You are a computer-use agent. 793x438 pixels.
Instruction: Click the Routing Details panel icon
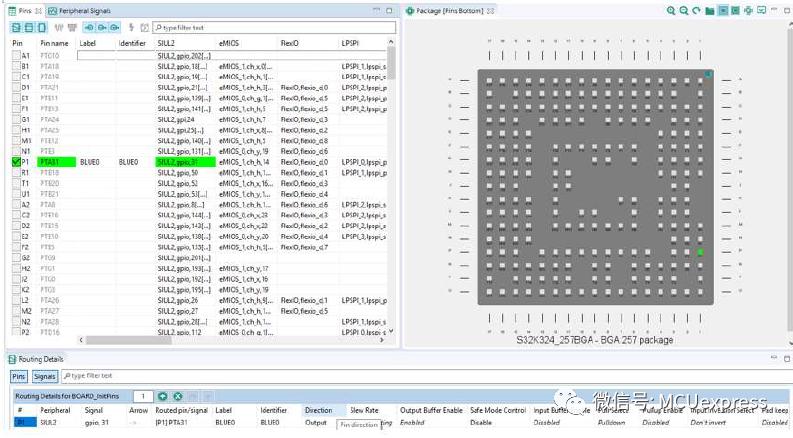click(x=12, y=359)
